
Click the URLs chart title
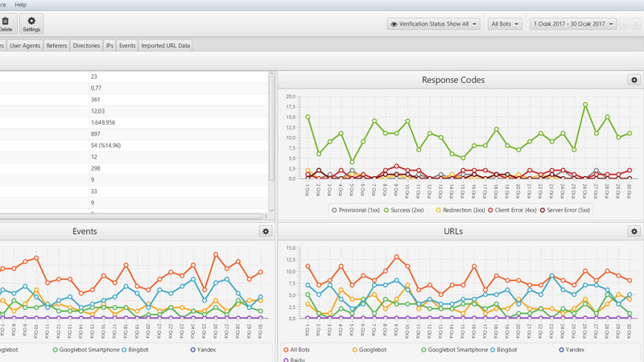coord(453,232)
